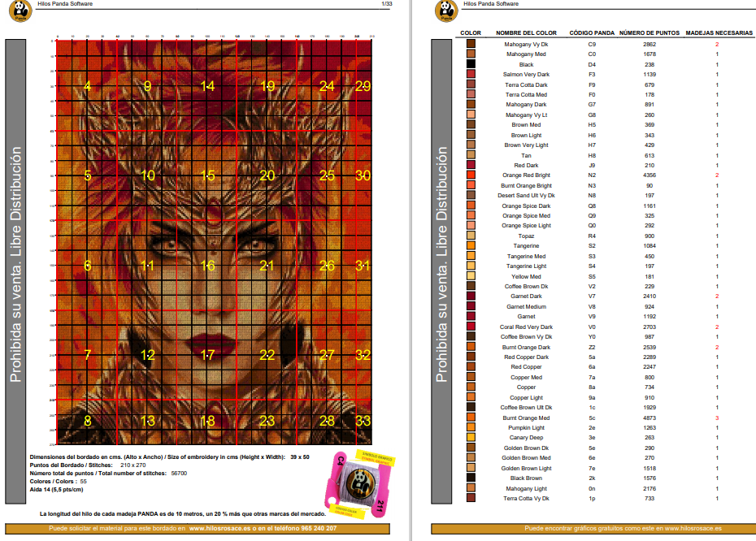
Task: Pick the Tangerine color swatch
Action: 471,245
